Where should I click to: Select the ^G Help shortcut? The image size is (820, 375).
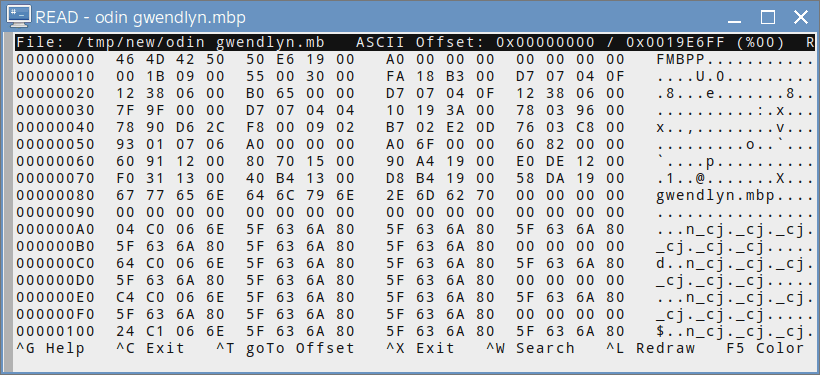(50, 348)
